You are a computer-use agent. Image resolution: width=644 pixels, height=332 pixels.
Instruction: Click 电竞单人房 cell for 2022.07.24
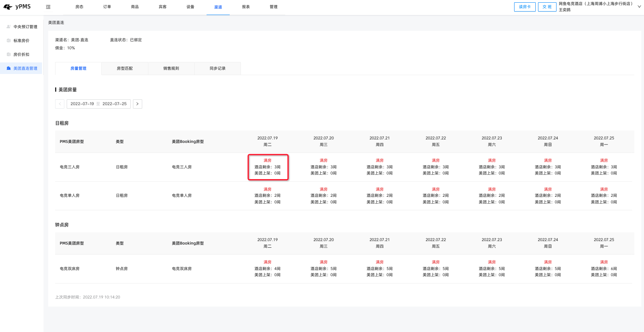pyautogui.click(x=548, y=196)
